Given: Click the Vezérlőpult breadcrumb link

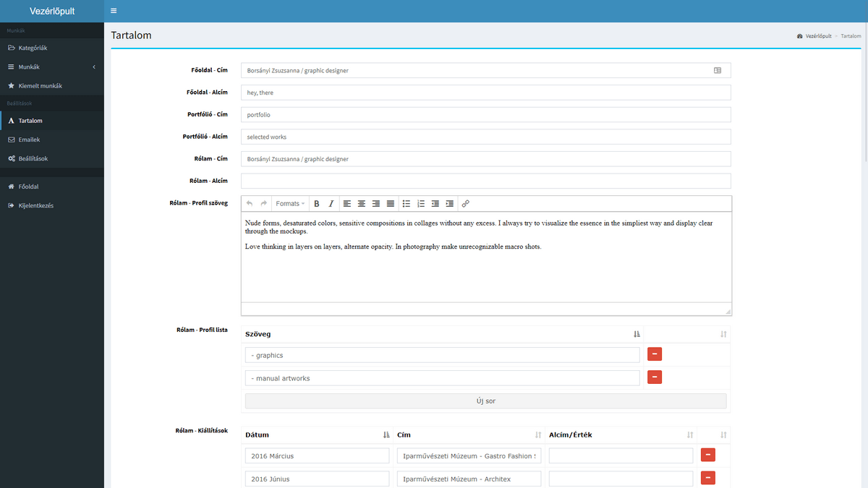Looking at the screenshot, I should pos(817,35).
